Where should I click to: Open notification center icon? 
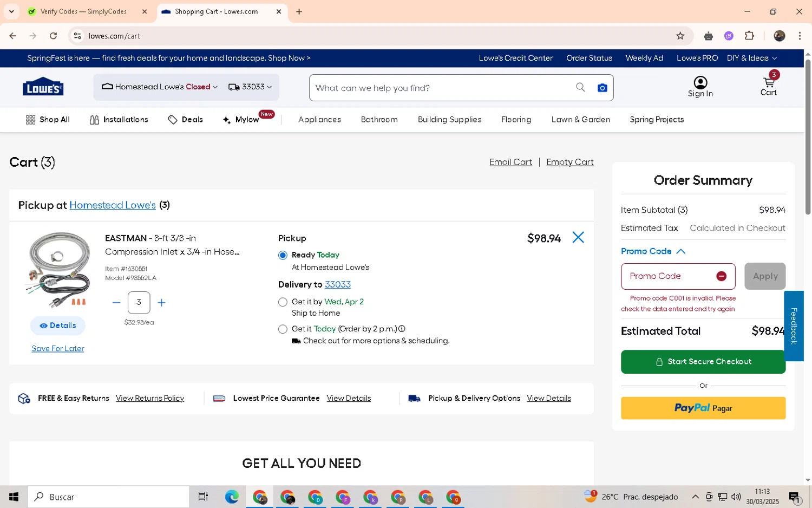pos(795,497)
